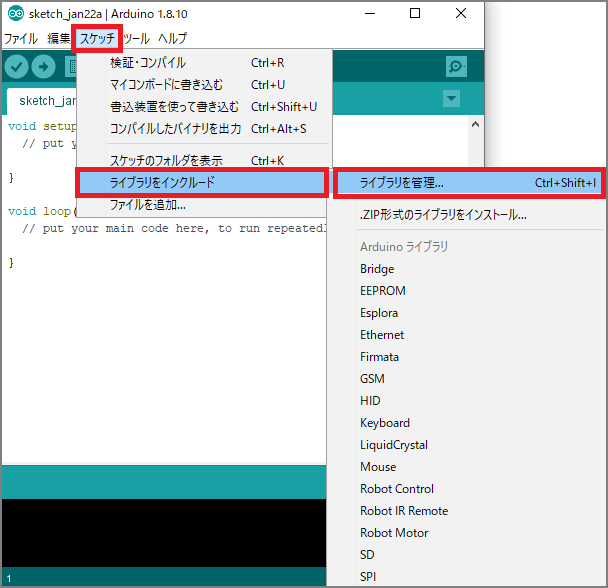The height and width of the screenshot is (588, 608).
Task: Click the editor scrollbar up arrow
Action: [x=475, y=125]
